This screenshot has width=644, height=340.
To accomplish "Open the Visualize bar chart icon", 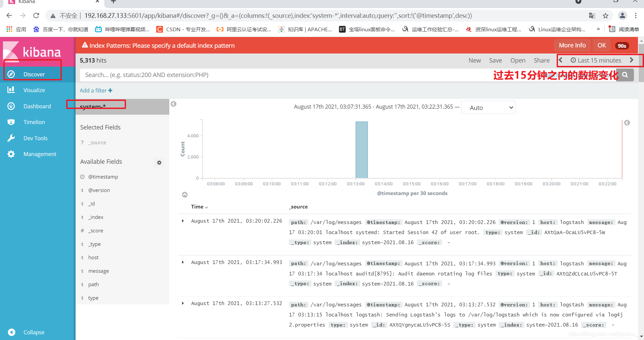I will 11,90.
